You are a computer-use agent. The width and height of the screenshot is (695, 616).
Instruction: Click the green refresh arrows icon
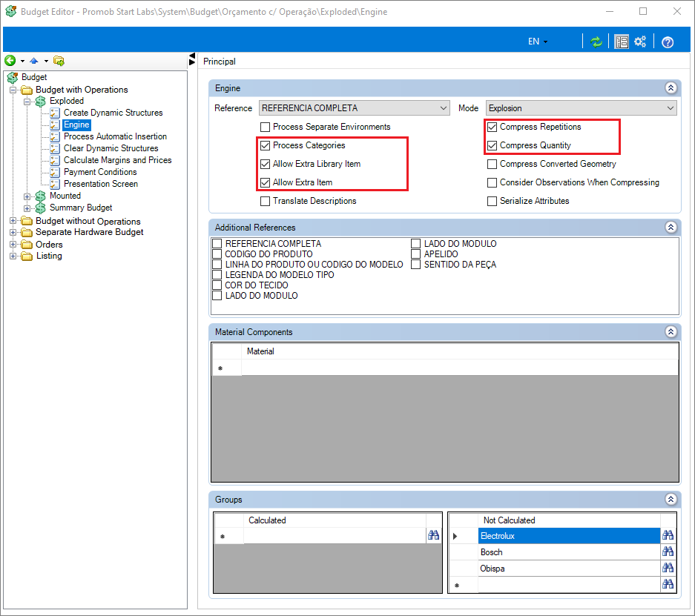point(596,42)
